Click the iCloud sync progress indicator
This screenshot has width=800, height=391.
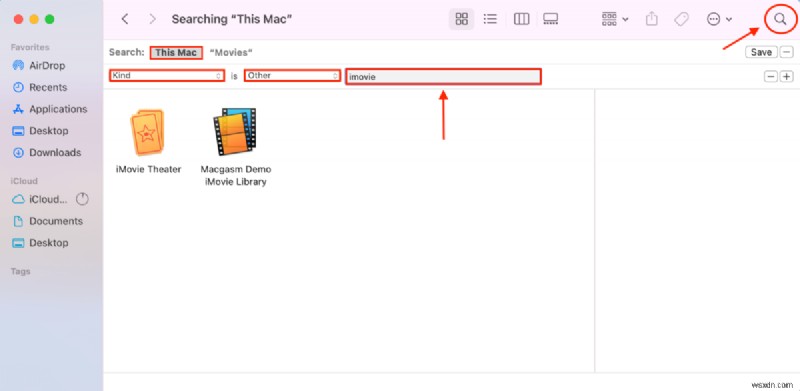(82, 199)
